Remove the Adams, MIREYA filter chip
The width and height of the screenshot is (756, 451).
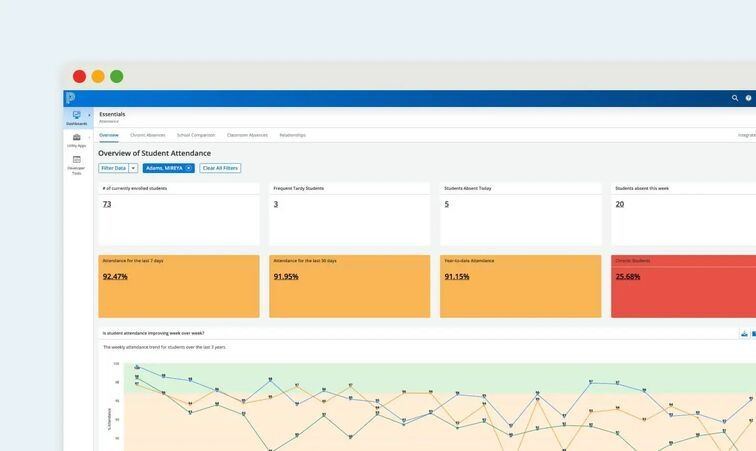pyautogui.click(x=189, y=168)
